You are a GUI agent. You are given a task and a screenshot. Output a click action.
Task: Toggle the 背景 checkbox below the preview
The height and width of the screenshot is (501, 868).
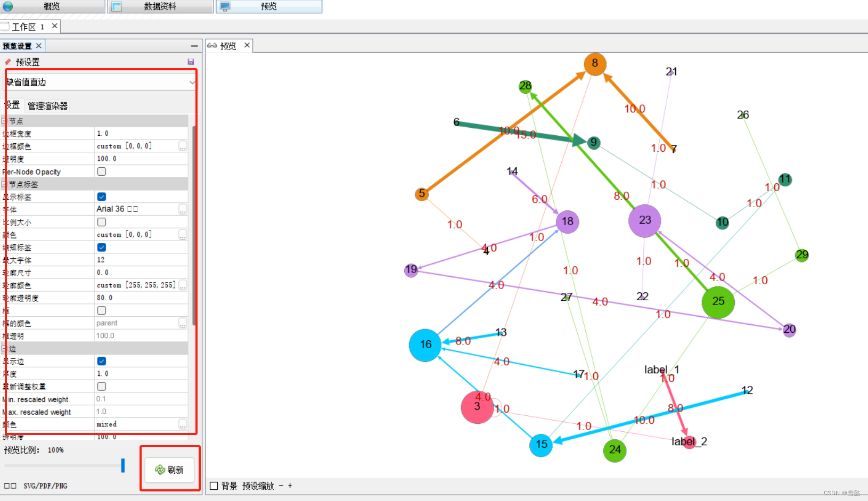pos(214,486)
